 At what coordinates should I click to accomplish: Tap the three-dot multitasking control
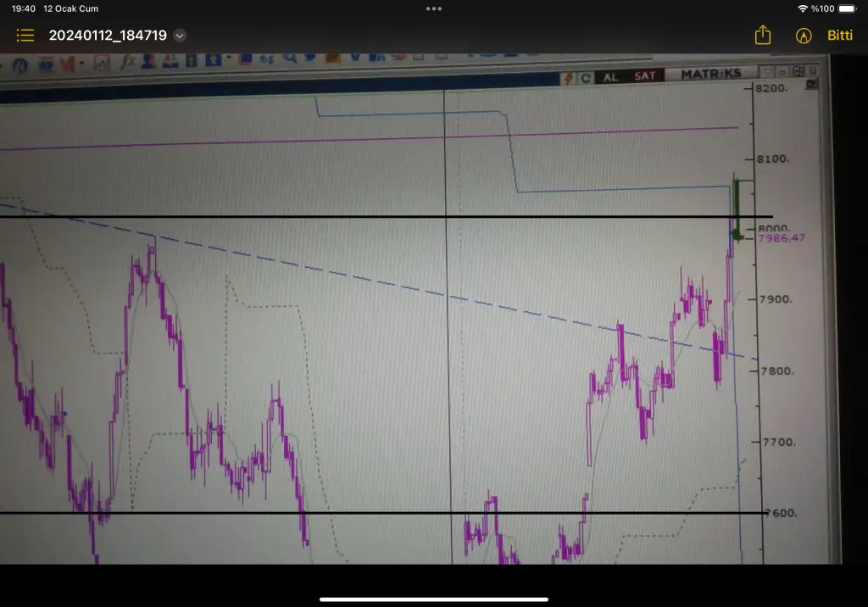point(434,8)
